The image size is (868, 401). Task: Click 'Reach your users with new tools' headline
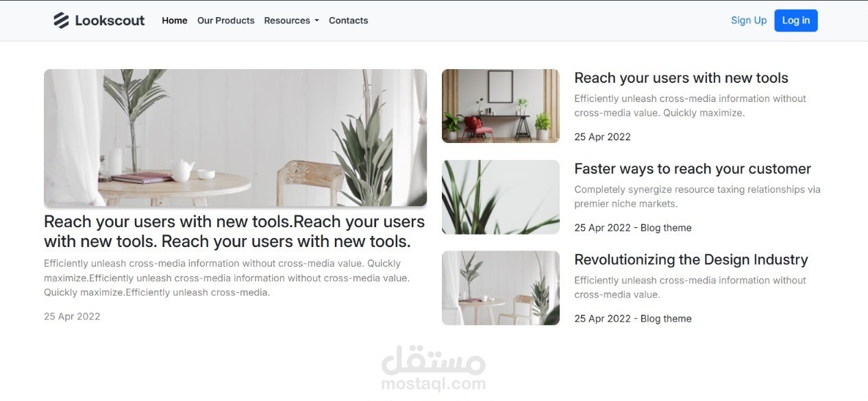point(681,78)
